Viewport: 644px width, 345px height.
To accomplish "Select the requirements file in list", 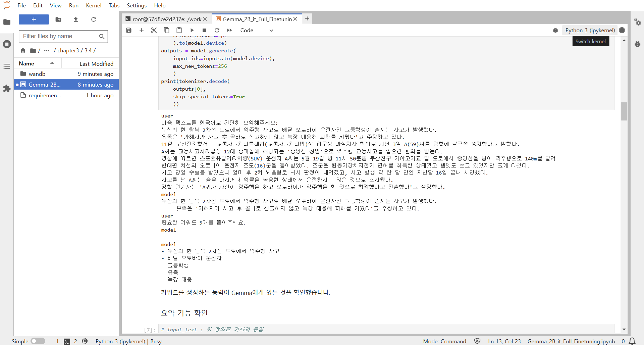I will (66, 95).
